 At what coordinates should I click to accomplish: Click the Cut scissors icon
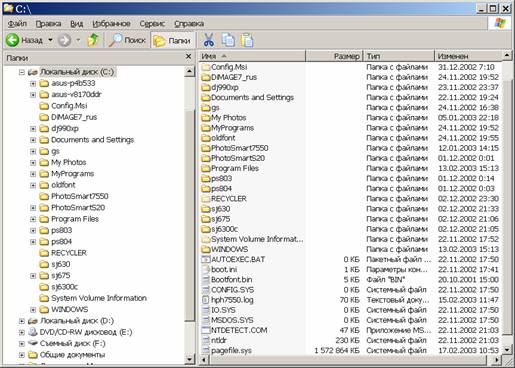(x=209, y=40)
